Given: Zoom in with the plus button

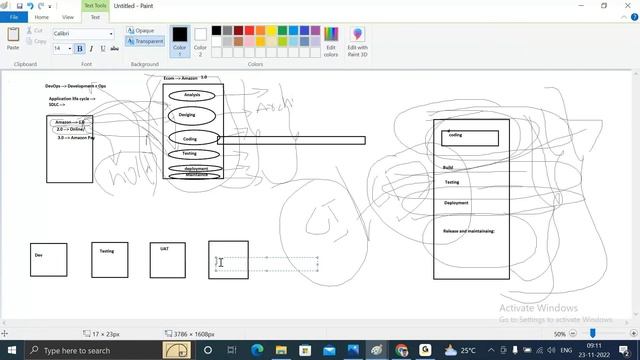Looking at the screenshot, I should pyautogui.click(x=633, y=333).
